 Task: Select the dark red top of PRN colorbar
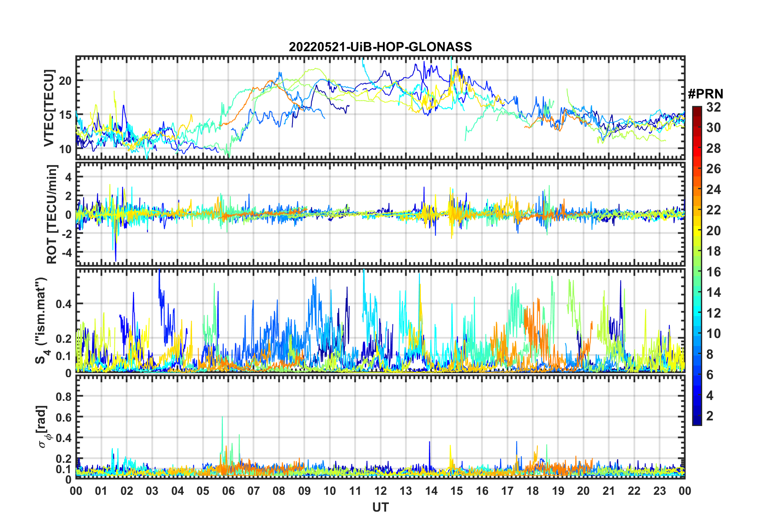(697, 109)
